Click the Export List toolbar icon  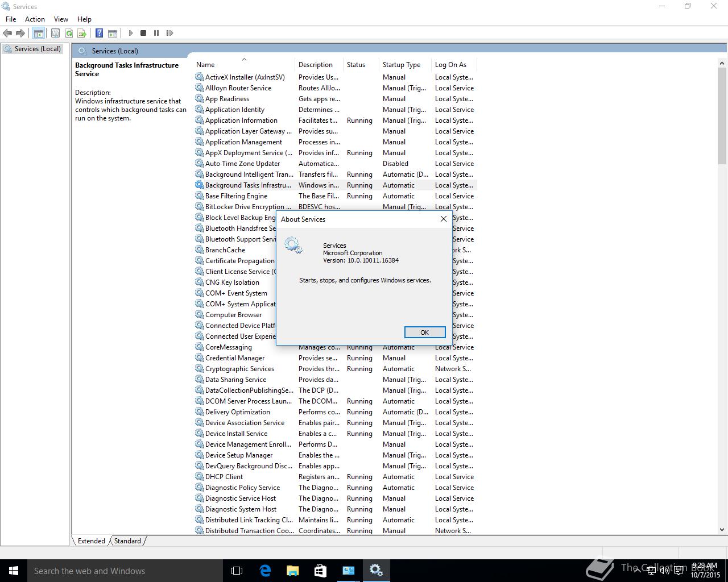82,33
